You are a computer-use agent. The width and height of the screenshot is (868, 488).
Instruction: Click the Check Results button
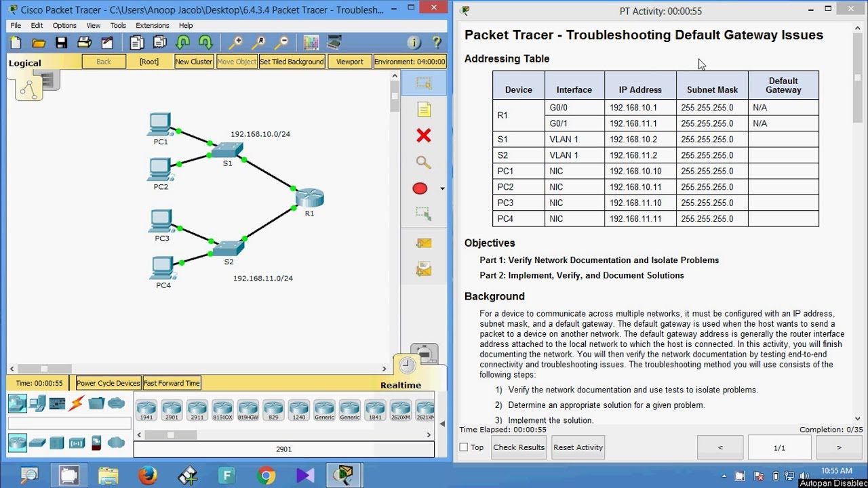pos(519,447)
